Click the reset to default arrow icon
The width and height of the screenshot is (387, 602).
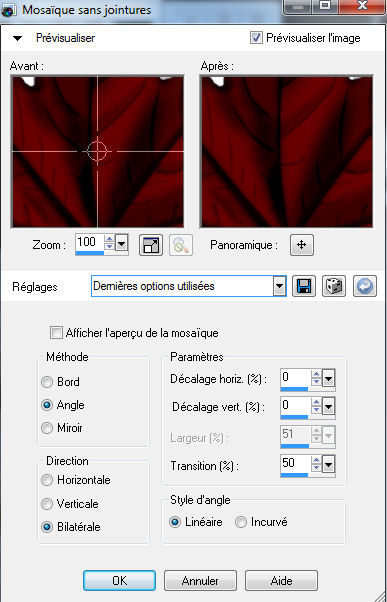point(365,286)
